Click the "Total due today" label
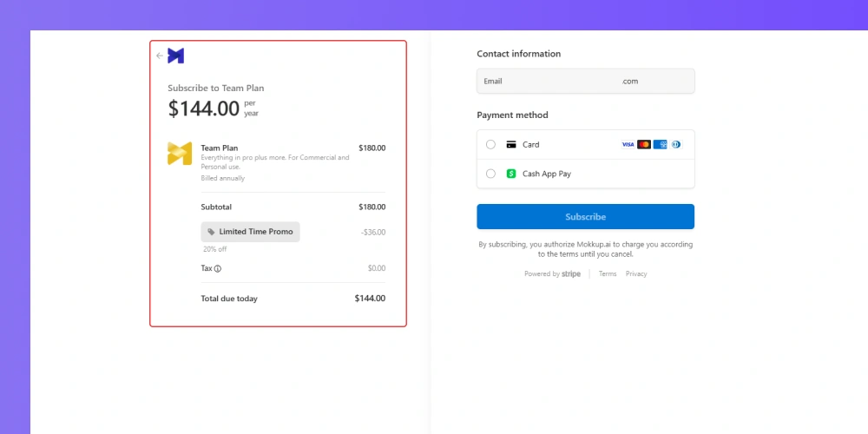 point(229,299)
